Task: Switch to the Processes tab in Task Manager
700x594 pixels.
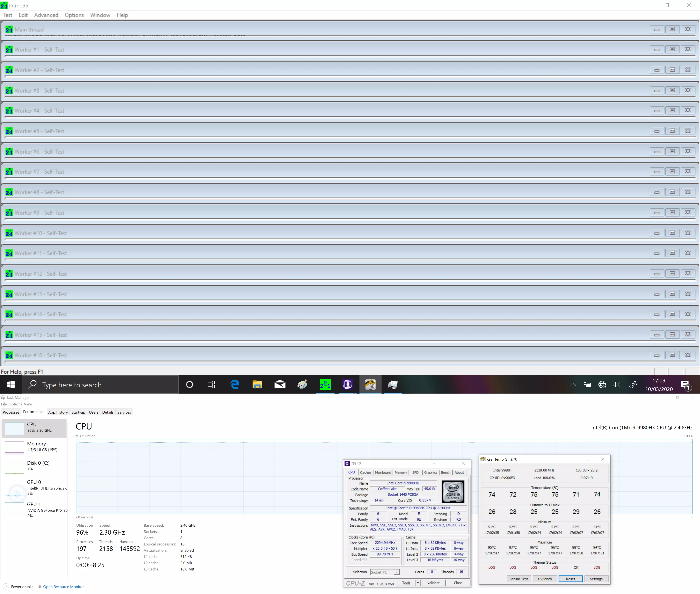Action: [11, 412]
